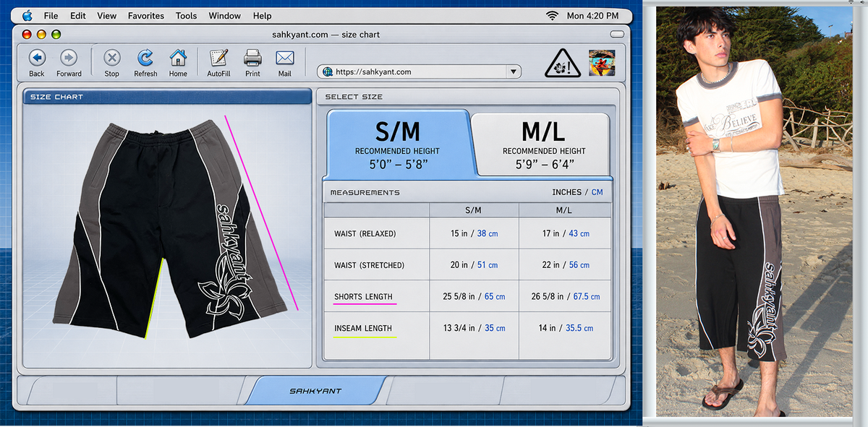The width and height of the screenshot is (868, 427).
Task: Click the 25 5/8 in / 65 cm cell
Action: (474, 297)
